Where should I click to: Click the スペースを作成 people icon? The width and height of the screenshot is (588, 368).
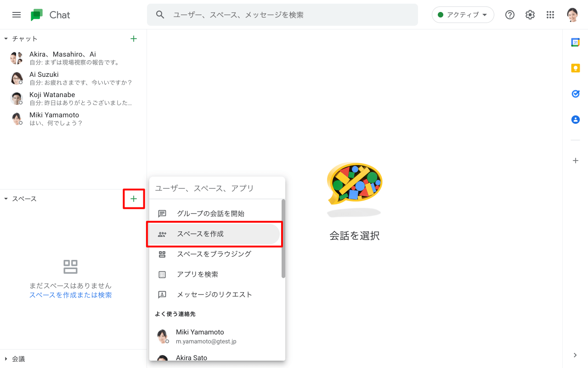(x=162, y=234)
